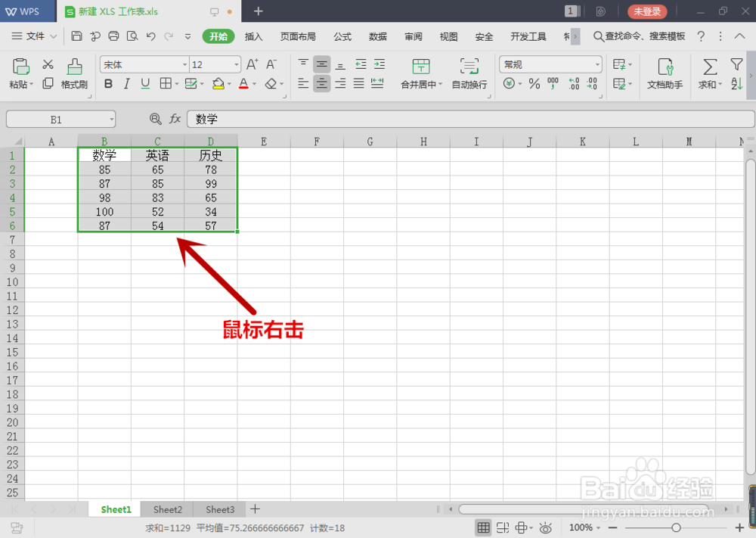Image resolution: width=756 pixels, height=538 pixels.
Task: Toggle Underline formatting
Action: (145, 84)
